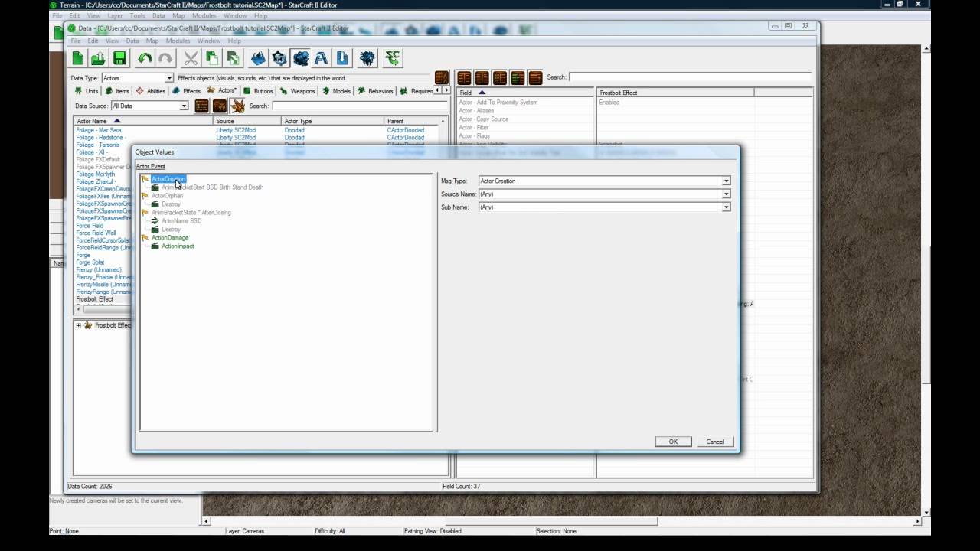980x551 pixels.
Task: Cancel the Object Values dialog
Action: pyautogui.click(x=715, y=442)
